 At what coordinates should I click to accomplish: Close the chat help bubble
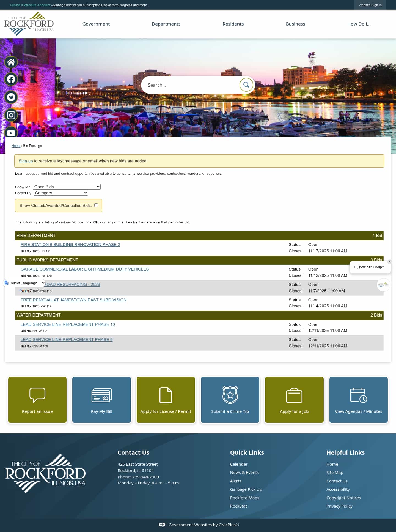pos(389,262)
